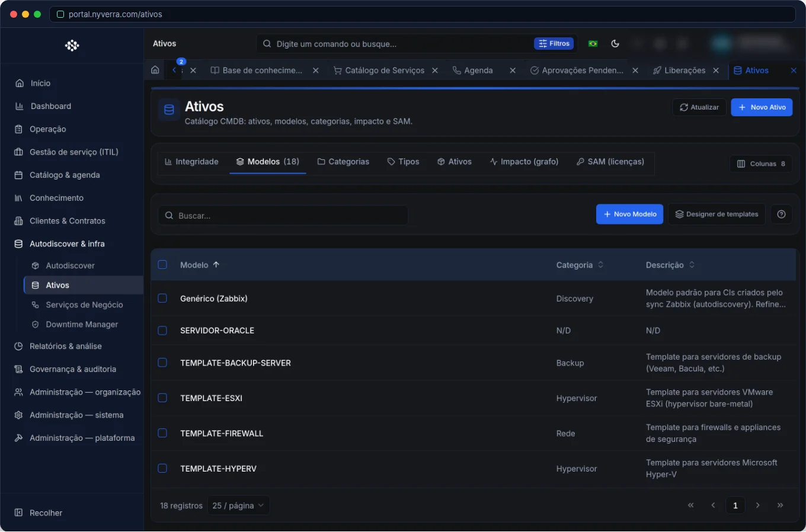Switch to SAM (licenças) tab
Viewport: 806px width, 532px height.
(610, 162)
